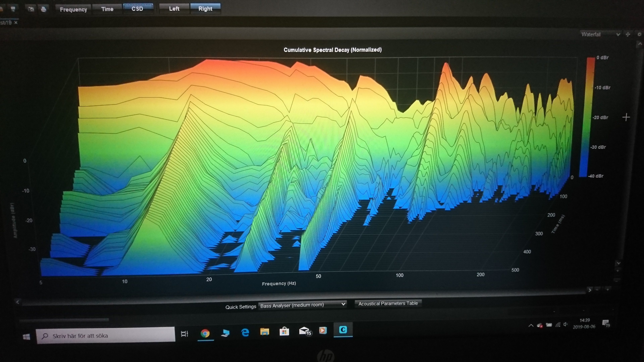
Task: Switch to the Frequency view tab
Action: [73, 10]
